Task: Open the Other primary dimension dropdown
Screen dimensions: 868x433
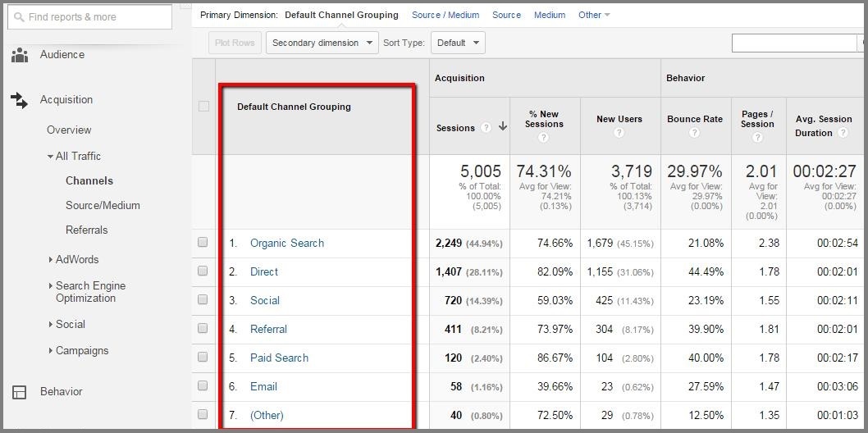Action: [594, 15]
